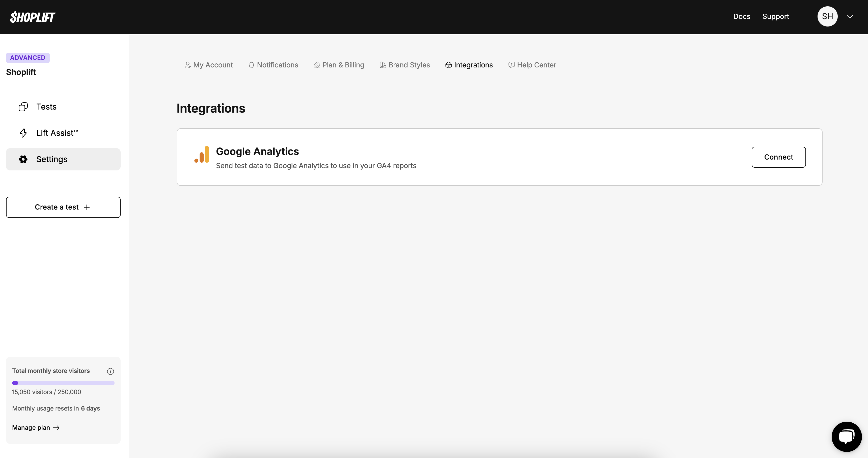Click the monthly visitors progress bar
The height and width of the screenshot is (458, 868).
coord(63,383)
